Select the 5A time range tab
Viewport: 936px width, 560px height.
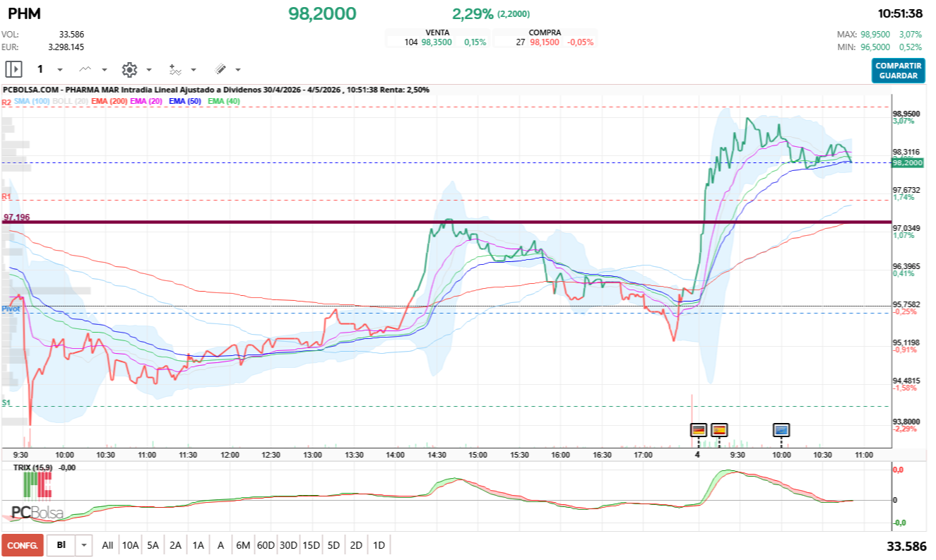pos(153,545)
